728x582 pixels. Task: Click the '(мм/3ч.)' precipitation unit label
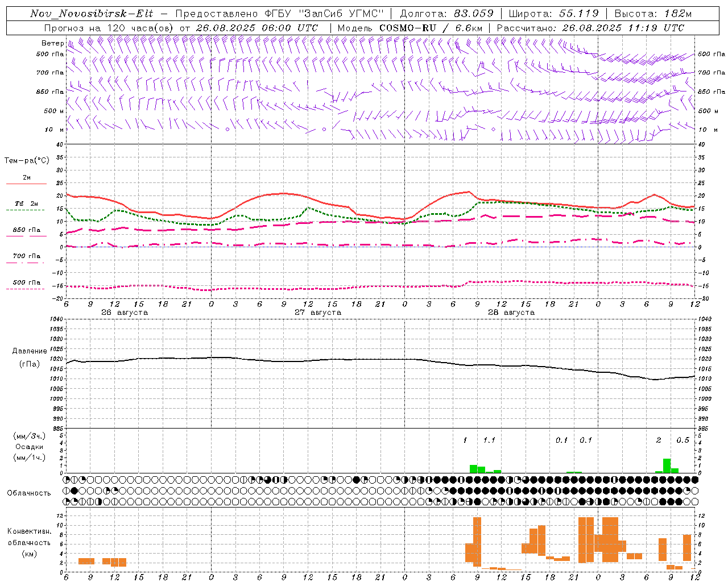[29, 436]
